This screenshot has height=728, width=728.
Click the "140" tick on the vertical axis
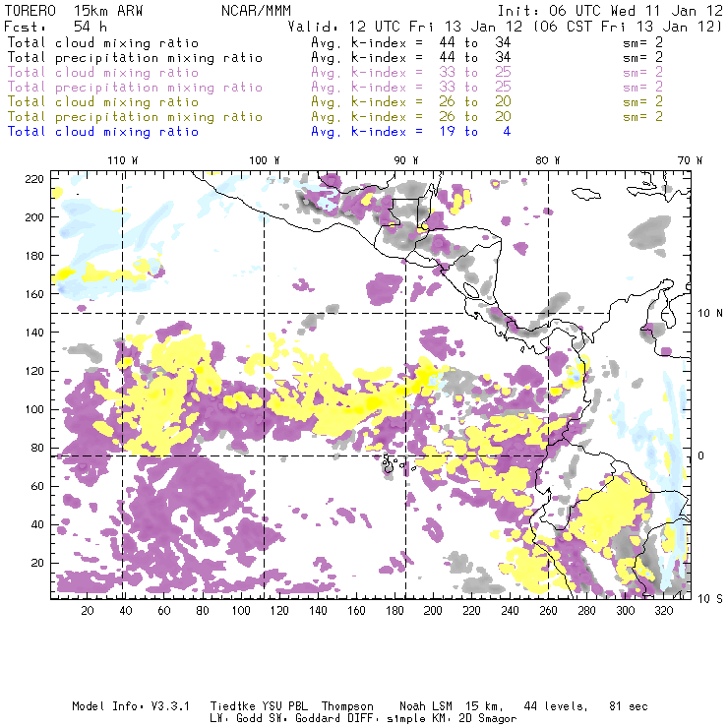click(34, 333)
